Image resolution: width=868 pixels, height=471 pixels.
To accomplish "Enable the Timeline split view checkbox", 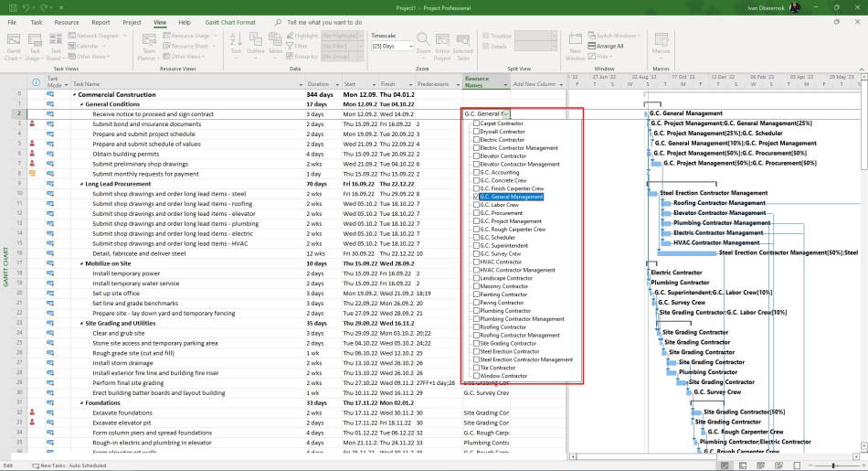I will pyautogui.click(x=485, y=36).
